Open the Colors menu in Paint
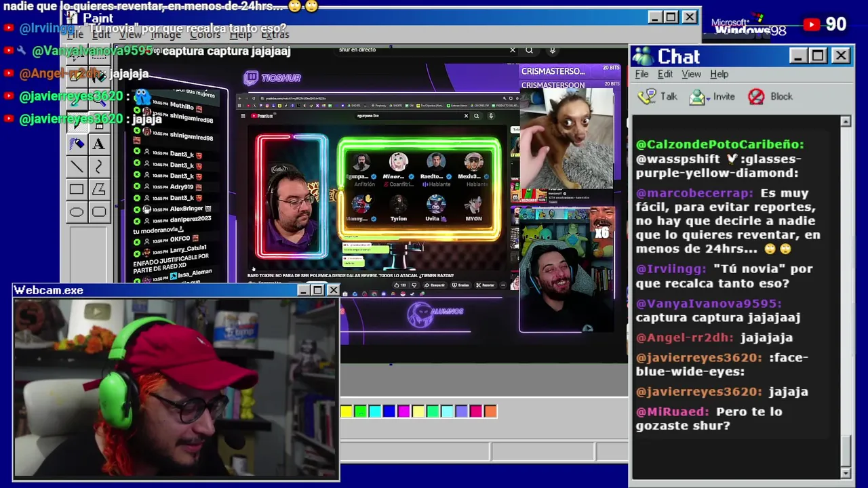The width and height of the screenshot is (868, 488). pos(205,35)
